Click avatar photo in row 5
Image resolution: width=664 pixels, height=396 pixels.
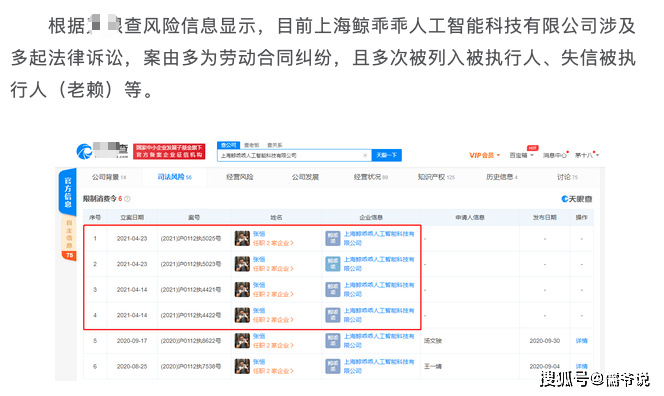[242, 341]
